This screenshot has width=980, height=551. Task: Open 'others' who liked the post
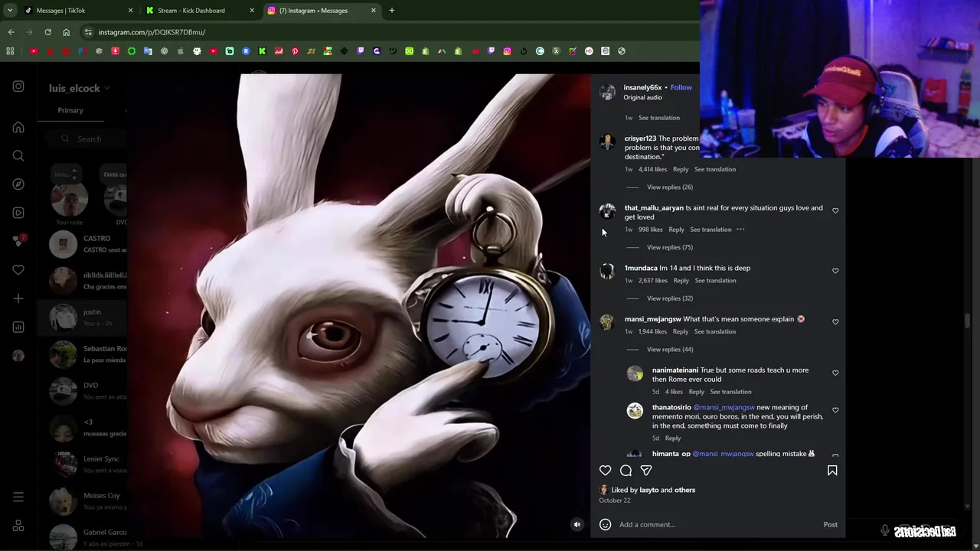pyautogui.click(x=684, y=490)
